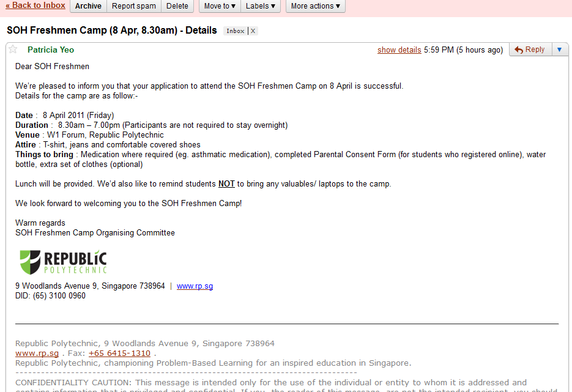
Task: Click the Republic Polytechnic logo image
Action: 63,262
